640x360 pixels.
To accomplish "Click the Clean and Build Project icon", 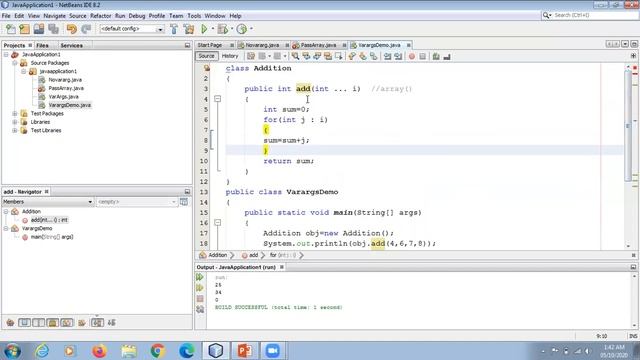I will click(189, 29).
